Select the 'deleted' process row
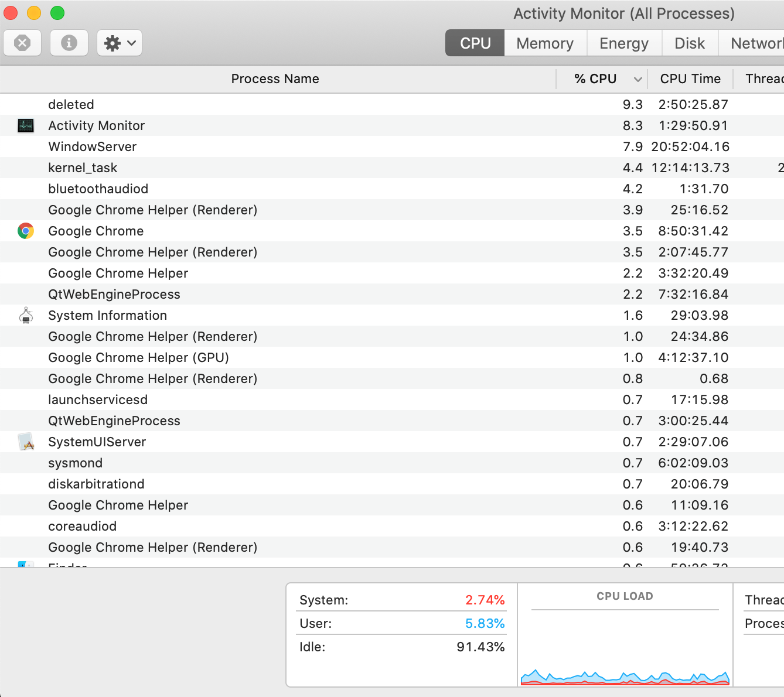Image resolution: width=784 pixels, height=697 pixels. pyautogui.click(x=392, y=104)
